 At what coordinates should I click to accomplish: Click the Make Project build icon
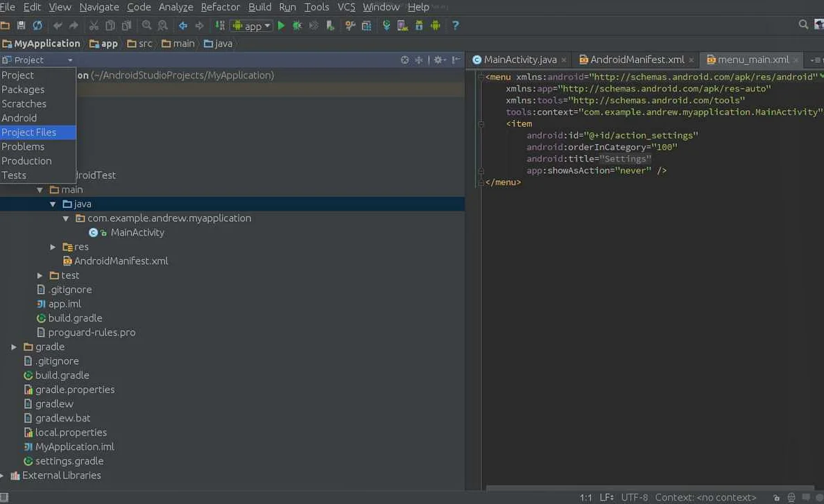point(220,25)
